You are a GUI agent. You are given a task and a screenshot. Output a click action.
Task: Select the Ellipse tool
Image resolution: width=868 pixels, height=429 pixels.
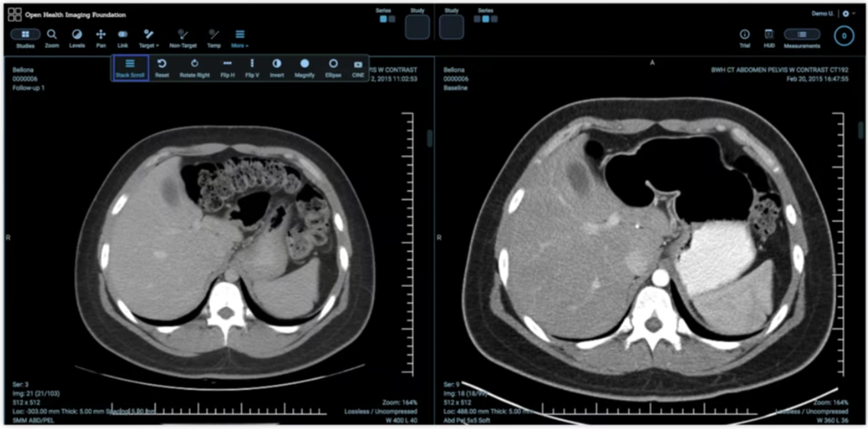point(334,68)
